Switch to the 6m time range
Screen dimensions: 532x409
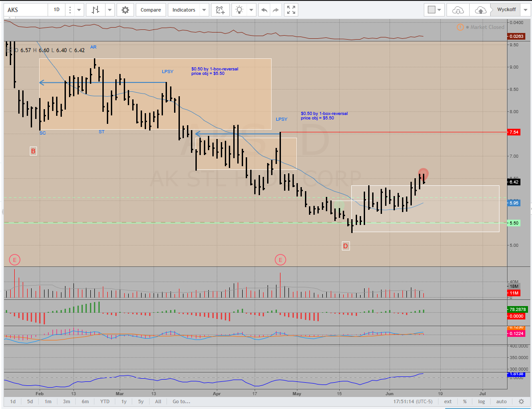click(85, 401)
